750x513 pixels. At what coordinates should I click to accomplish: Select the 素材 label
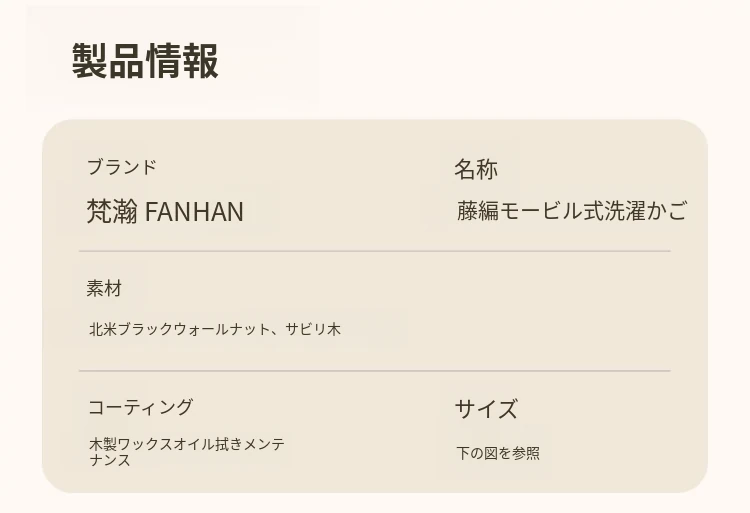(x=104, y=288)
